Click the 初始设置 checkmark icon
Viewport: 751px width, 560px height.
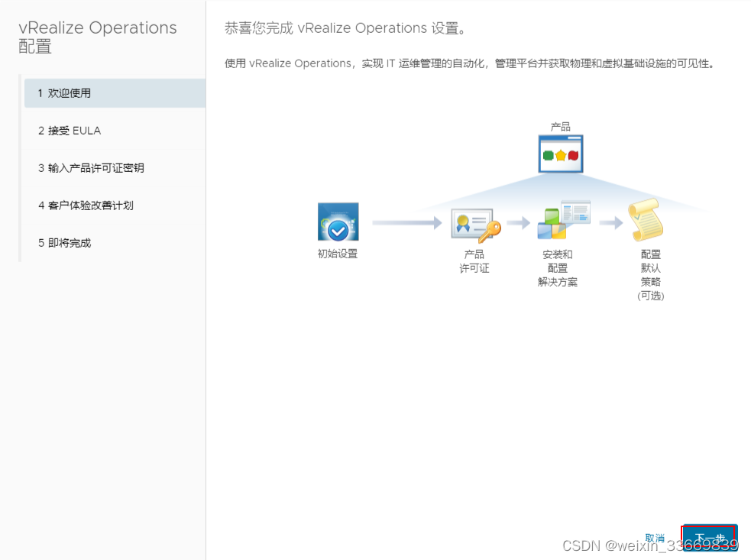pyautogui.click(x=338, y=222)
